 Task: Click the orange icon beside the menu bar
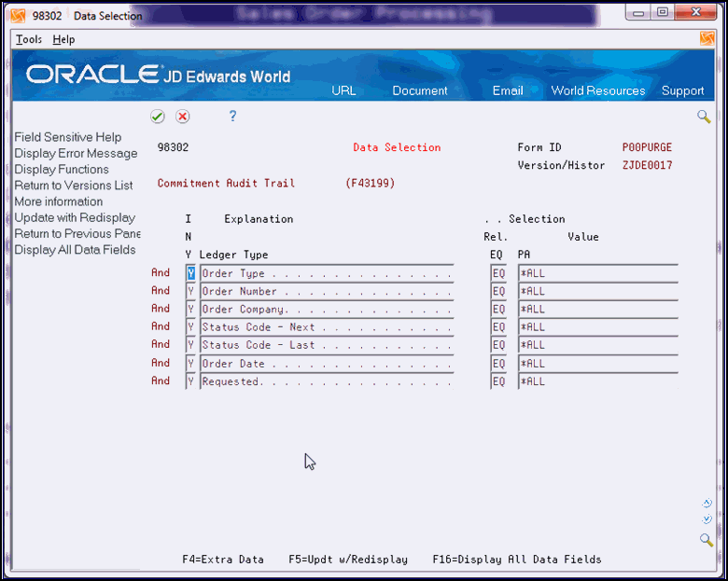(x=707, y=38)
